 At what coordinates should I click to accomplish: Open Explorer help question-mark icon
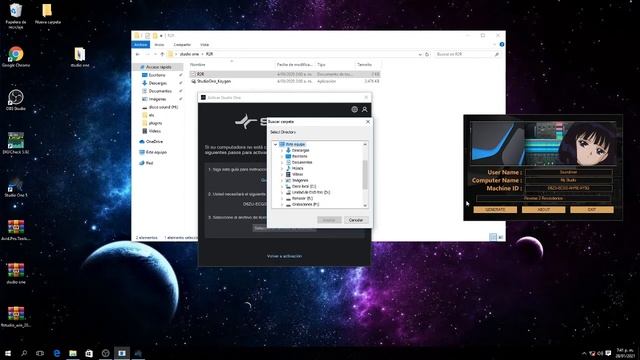[x=502, y=44]
